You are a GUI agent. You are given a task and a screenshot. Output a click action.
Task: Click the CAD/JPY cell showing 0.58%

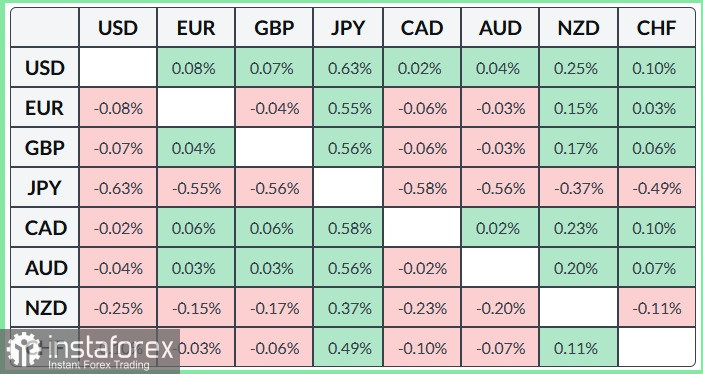pyautogui.click(x=348, y=228)
